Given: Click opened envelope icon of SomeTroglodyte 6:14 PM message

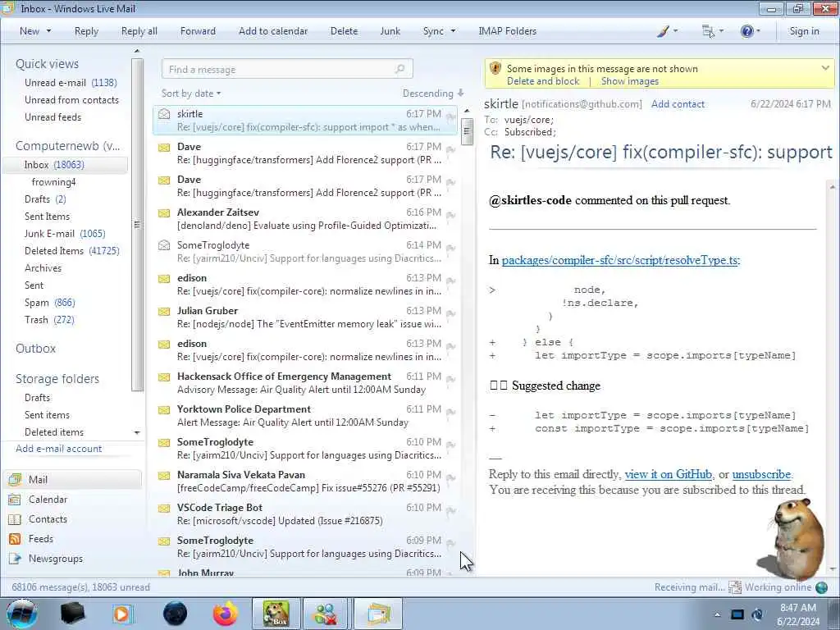Looking at the screenshot, I should click(x=164, y=245).
